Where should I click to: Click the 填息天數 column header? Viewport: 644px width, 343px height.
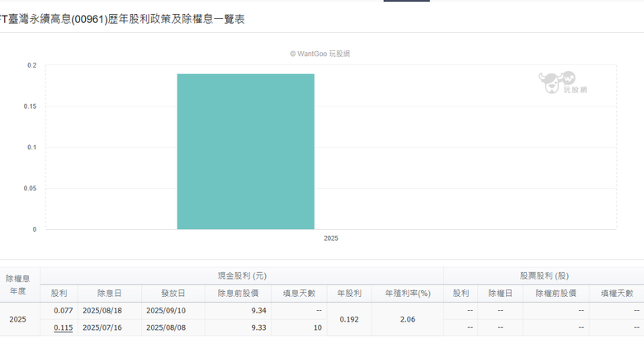point(299,294)
